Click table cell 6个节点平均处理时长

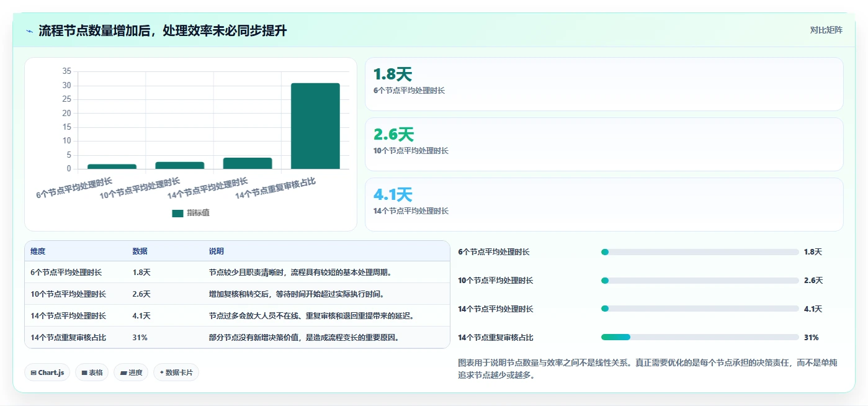click(x=66, y=272)
